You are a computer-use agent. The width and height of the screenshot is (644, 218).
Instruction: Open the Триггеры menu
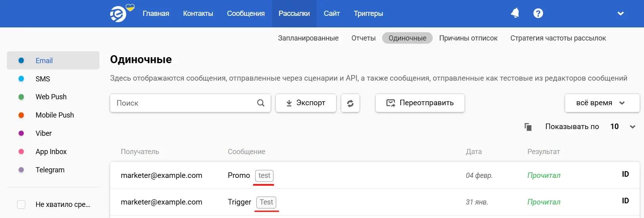pyautogui.click(x=369, y=14)
